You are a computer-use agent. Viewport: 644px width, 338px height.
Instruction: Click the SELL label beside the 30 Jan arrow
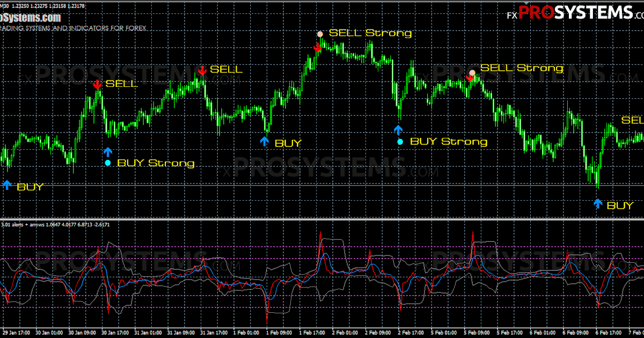coord(122,84)
